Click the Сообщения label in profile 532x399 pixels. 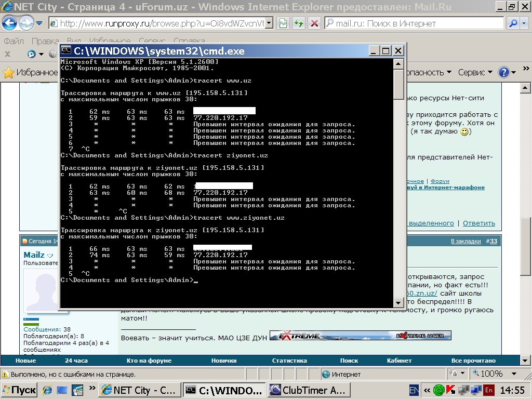click(42, 329)
